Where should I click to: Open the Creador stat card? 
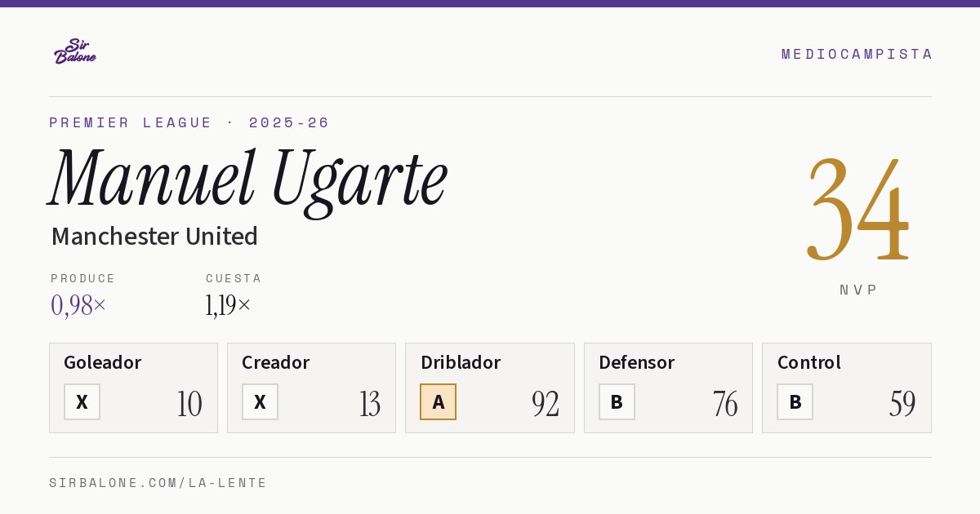click(x=311, y=388)
